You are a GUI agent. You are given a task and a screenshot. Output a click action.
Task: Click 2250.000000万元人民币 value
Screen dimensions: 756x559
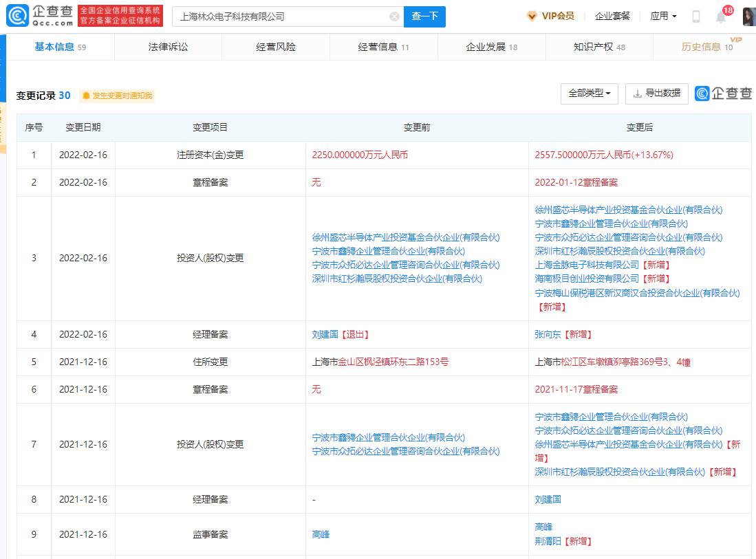coord(360,155)
